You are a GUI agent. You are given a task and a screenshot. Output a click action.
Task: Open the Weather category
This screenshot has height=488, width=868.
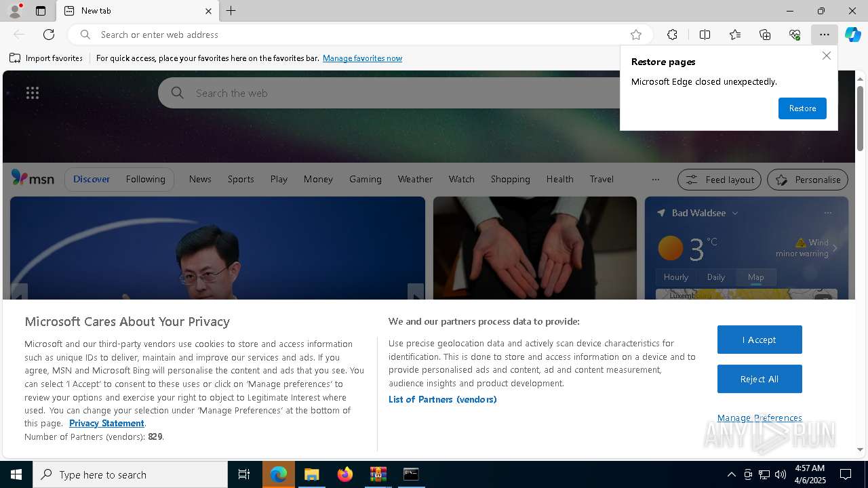click(x=415, y=179)
